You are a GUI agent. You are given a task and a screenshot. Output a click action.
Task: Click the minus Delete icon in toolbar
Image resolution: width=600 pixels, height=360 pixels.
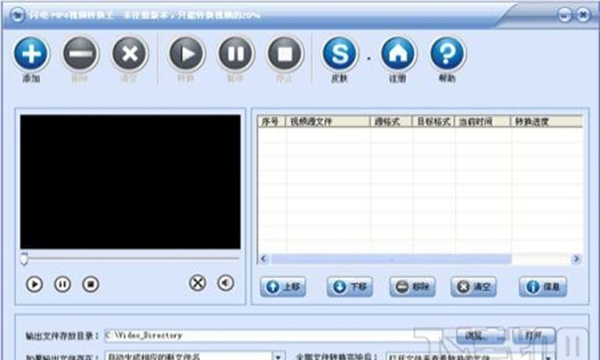(x=80, y=54)
